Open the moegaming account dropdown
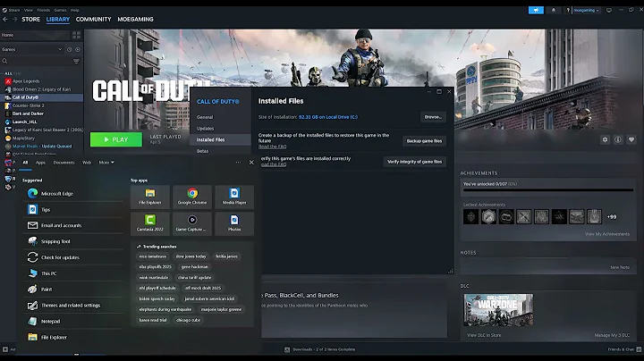Viewport: 644px width, 361px height. (x=586, y=10)
